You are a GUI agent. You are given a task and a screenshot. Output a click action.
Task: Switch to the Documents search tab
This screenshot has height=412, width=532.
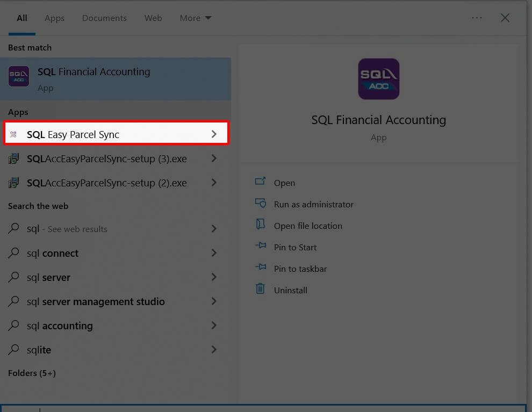click(x=104, y=18)
